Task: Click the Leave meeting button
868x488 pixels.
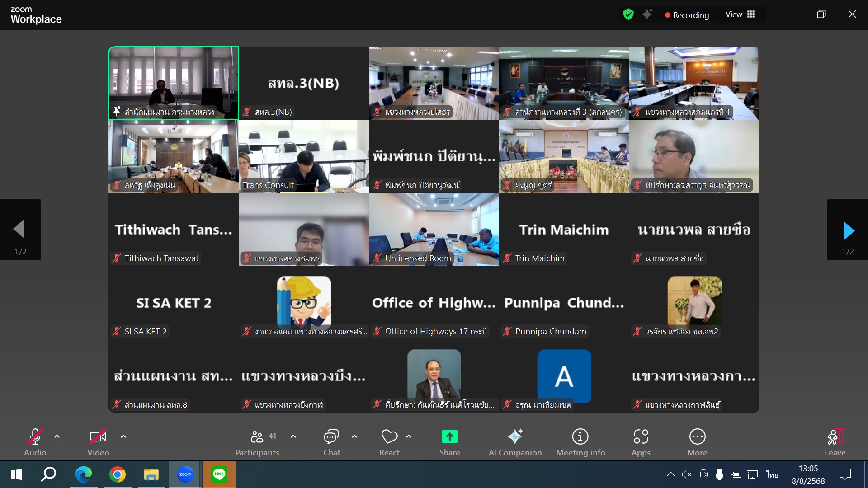Action: (x=835, y=442)
